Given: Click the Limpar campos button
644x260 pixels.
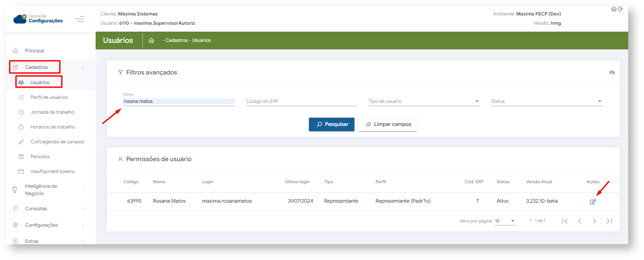Looking at the screenshot, I should click(x=387, y=124).
